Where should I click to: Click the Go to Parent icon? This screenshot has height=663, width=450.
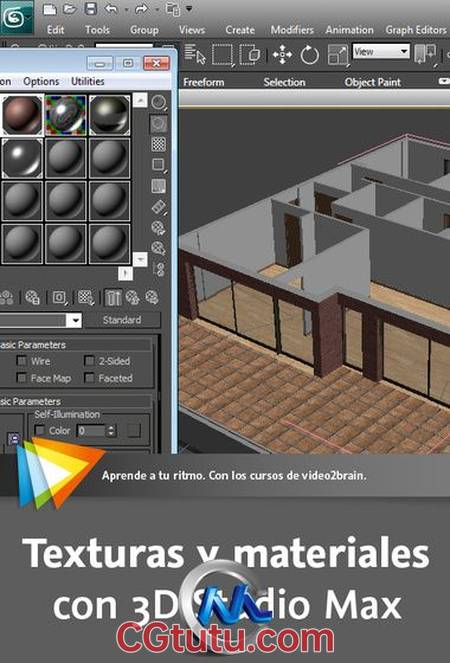tap(132, 298)
